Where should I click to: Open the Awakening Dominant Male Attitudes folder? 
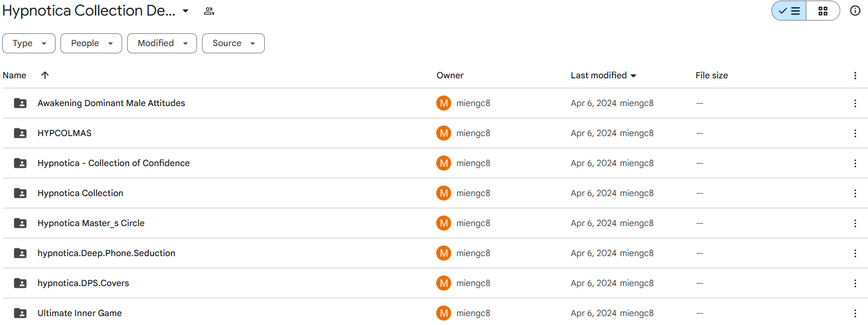[x=111, y=103]
